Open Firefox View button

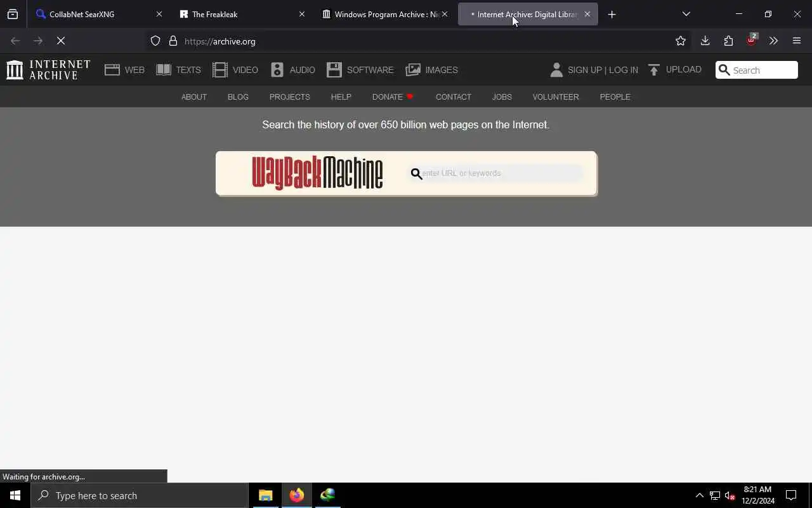(x=13, y=14)
